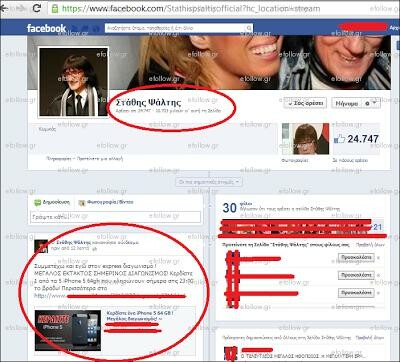This screenshot has width=400, height=362.
Task: Click the browser reload icon
Action: (x=36, y=8)
